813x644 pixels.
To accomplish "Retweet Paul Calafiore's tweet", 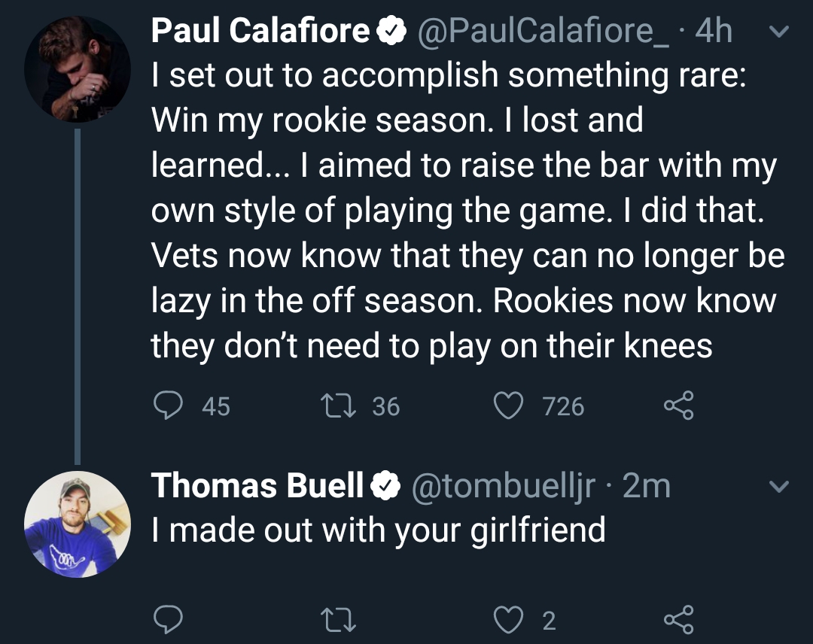I will [x=338, y=406].
